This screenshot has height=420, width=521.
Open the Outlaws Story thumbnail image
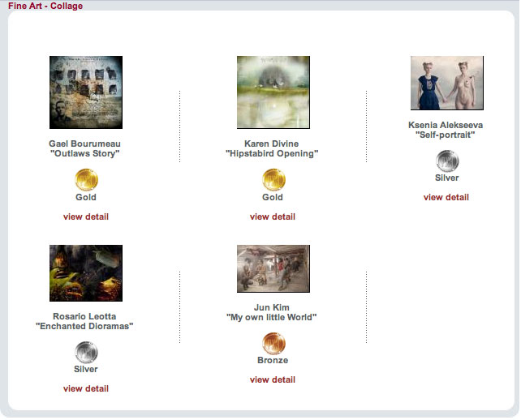click(86, 92)
